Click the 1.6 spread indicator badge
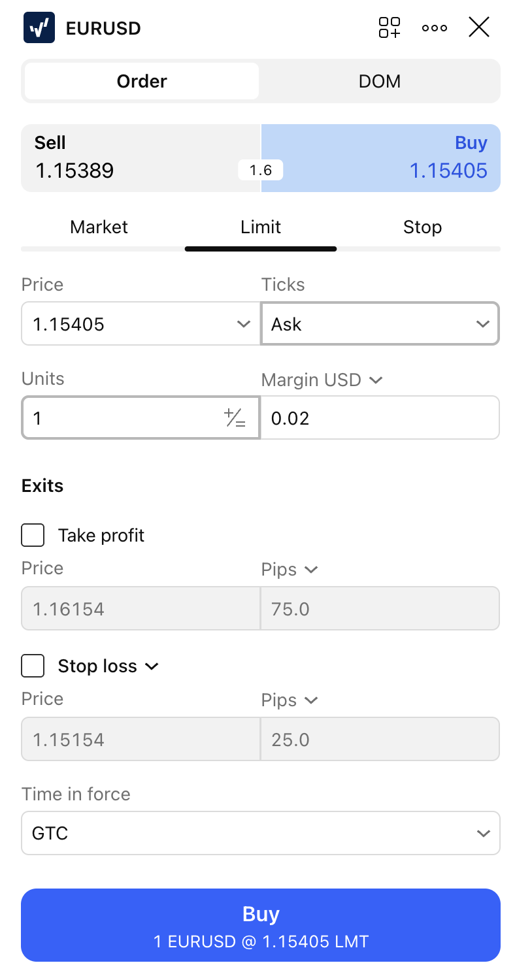 pyautogui.click(x=260, y=171)
